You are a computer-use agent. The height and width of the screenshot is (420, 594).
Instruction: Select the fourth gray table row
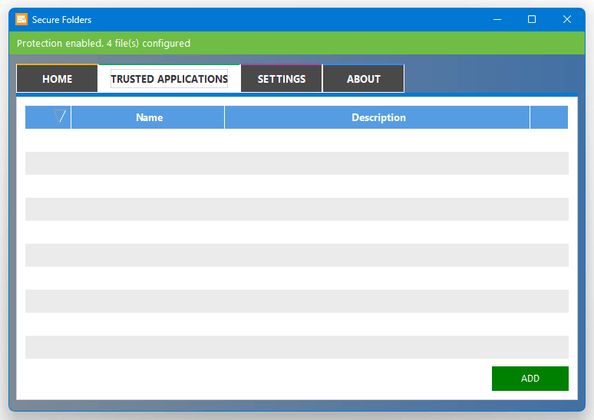(x=297, y=301)
